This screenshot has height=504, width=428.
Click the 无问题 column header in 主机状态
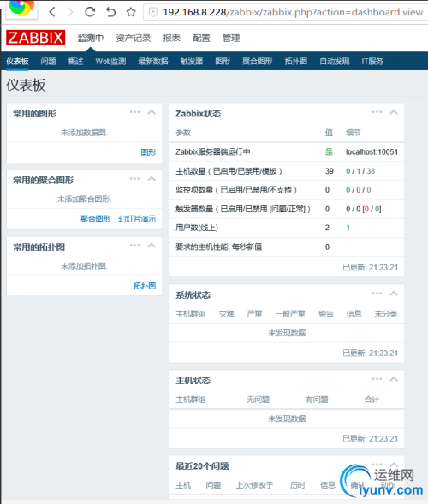(x=259, y=400)
